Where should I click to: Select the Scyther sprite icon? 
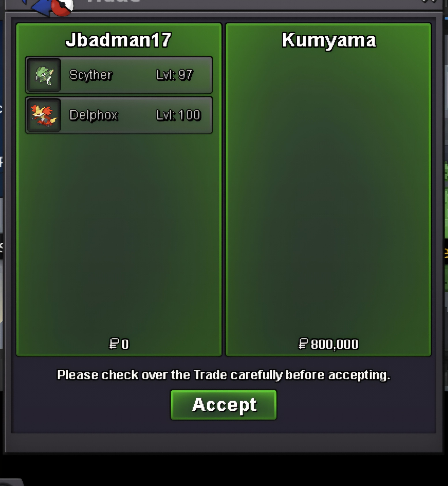pos(44,75)
